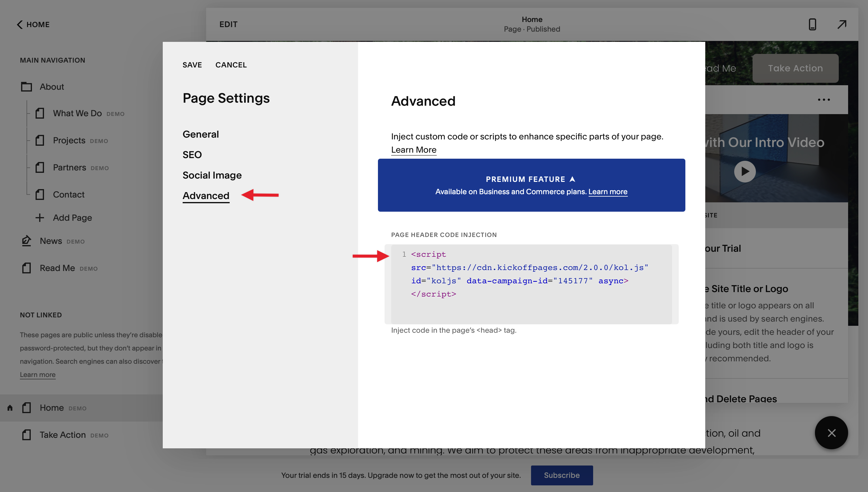Select the News page

[x=51, y=241]
